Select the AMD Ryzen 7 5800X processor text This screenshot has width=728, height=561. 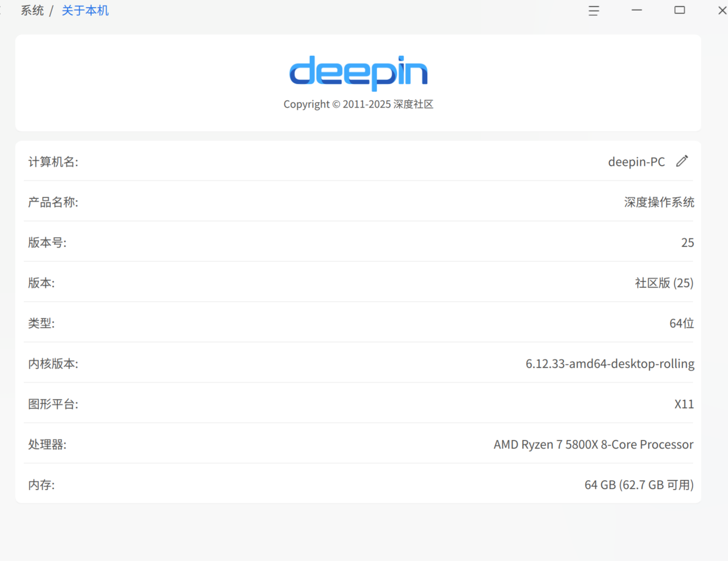coord(593,445)
